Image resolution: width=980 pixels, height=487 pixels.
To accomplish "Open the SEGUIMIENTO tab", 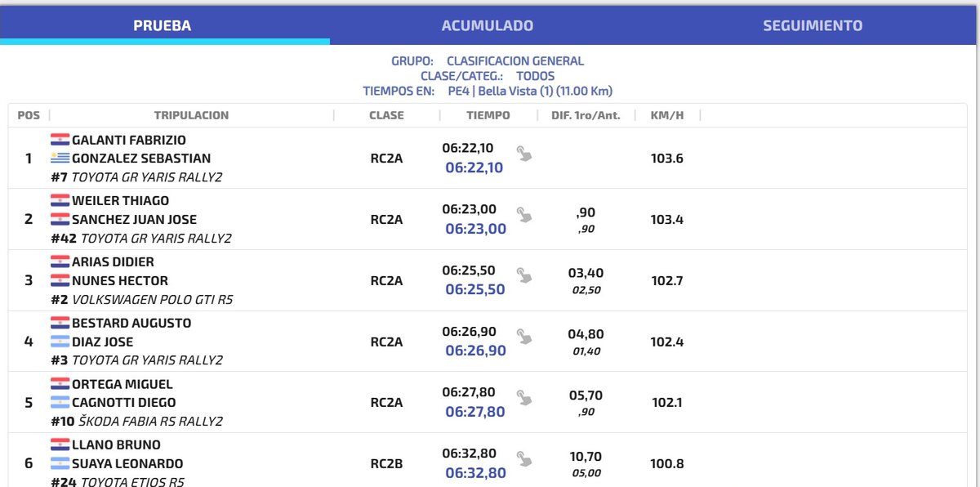I will [813, 25].
